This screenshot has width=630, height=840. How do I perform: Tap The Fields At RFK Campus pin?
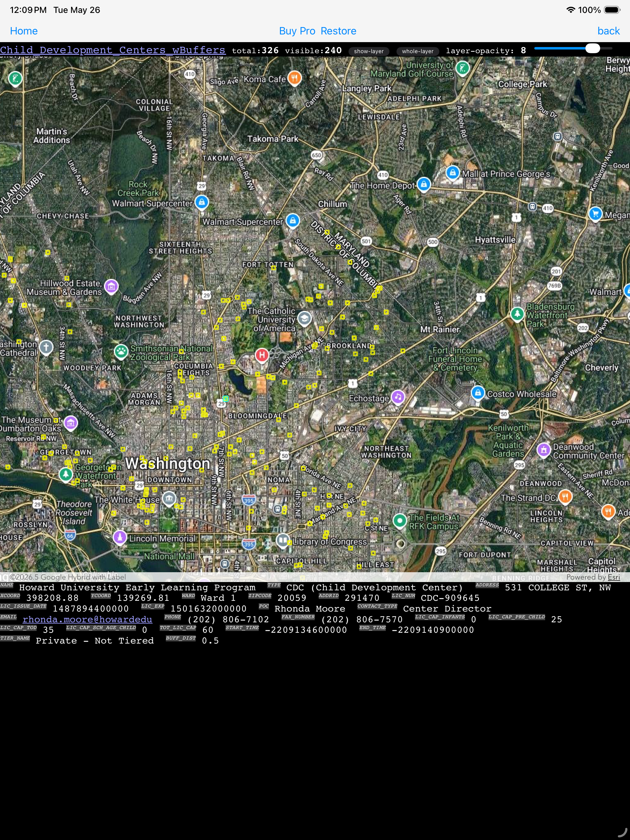point(399,521)
